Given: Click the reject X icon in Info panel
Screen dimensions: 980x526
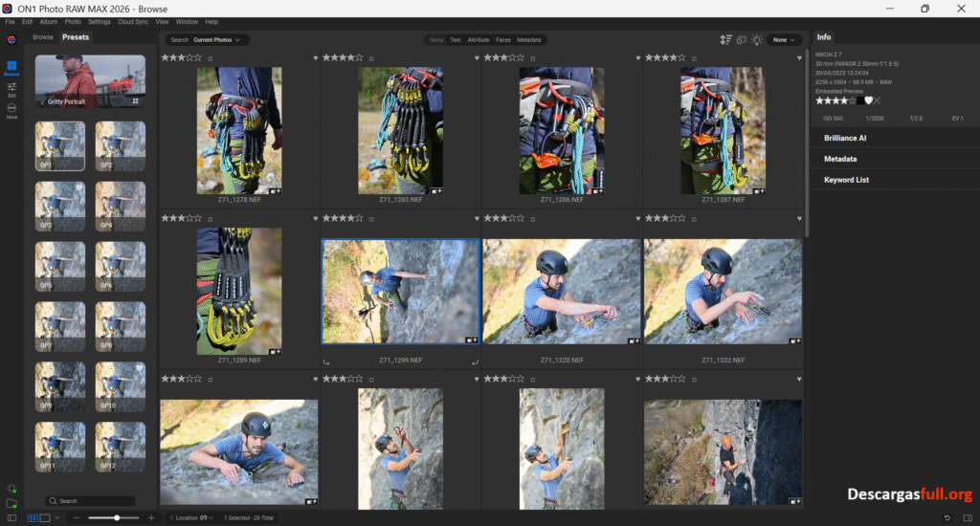Looking at the screenshot, I should tap(878, 100).
